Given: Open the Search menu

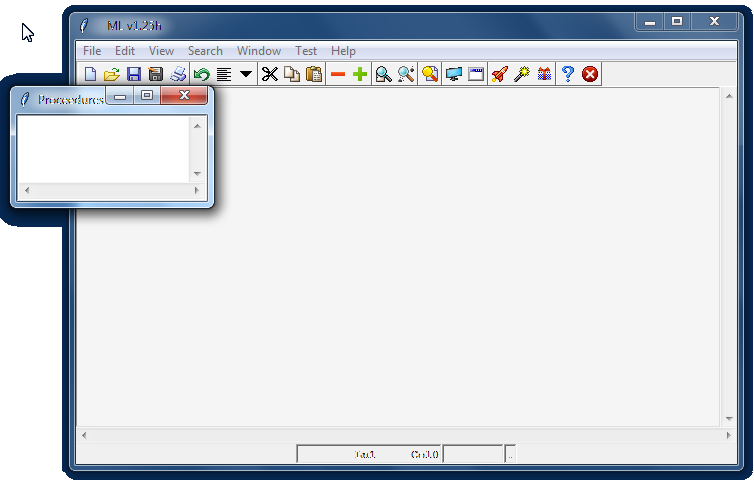Looking at the screenshot, I should pos(205,51).
